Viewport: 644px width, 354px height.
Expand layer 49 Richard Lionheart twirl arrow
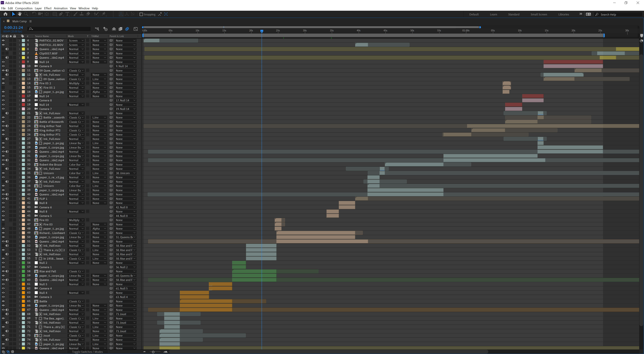(x=19, y=233)
